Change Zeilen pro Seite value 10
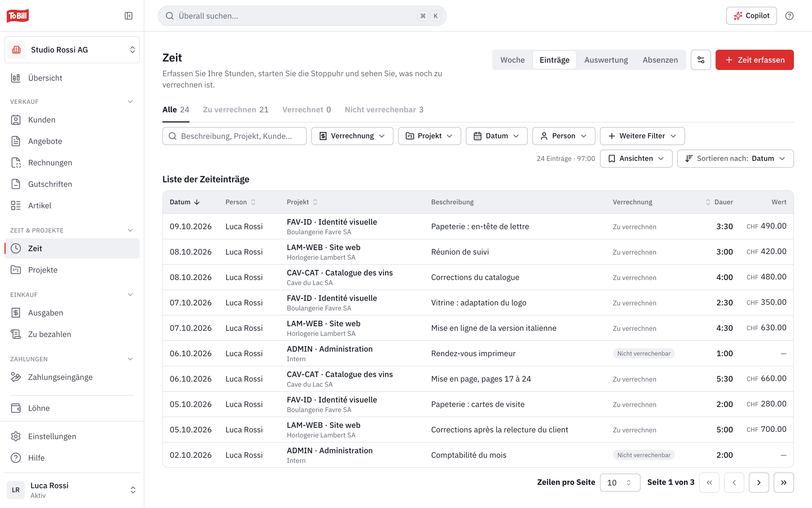 tap(620, 483)
